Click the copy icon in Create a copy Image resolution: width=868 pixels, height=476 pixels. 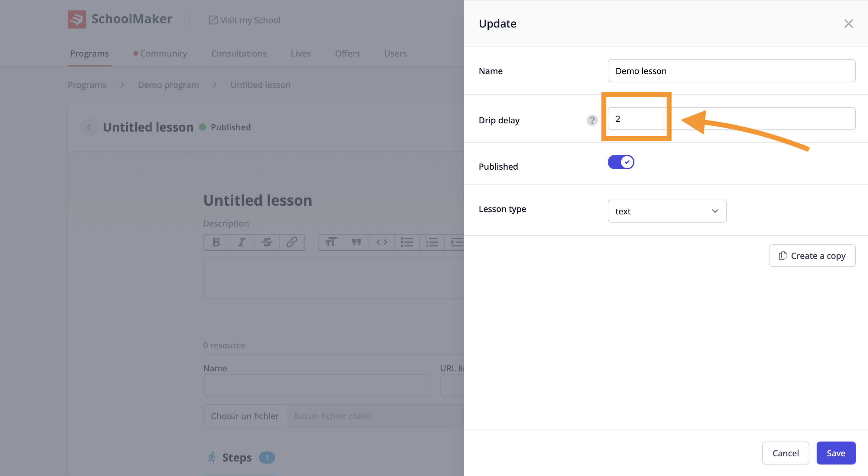(x=782, y=256)
